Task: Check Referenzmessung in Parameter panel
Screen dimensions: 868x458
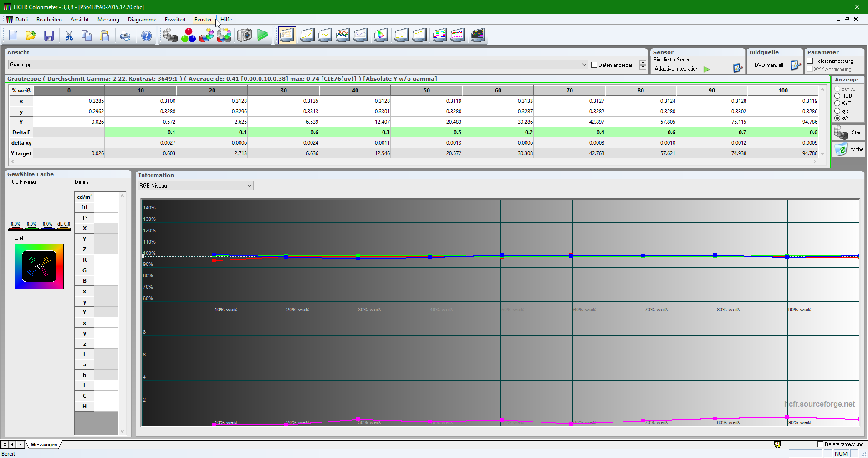Action: click(x=810, y=61)
